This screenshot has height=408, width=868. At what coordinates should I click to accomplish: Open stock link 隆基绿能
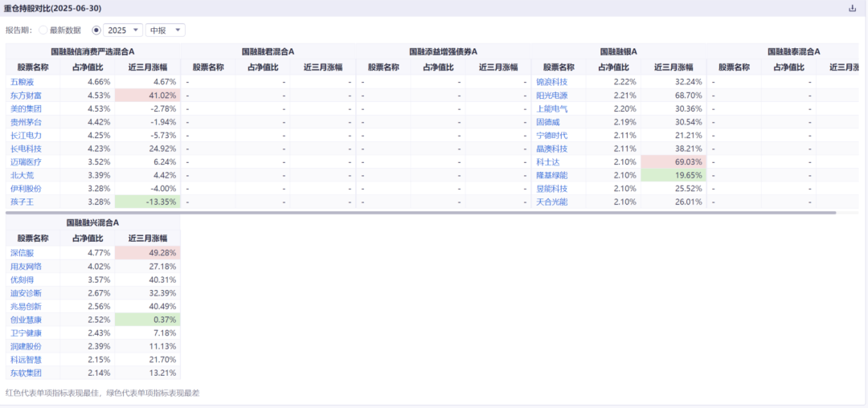[551, 175]
